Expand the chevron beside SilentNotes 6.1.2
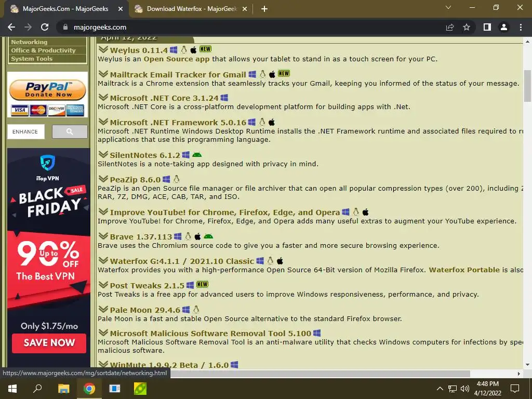The width and height of the screenshot is (532, 399). pos(103,154)
